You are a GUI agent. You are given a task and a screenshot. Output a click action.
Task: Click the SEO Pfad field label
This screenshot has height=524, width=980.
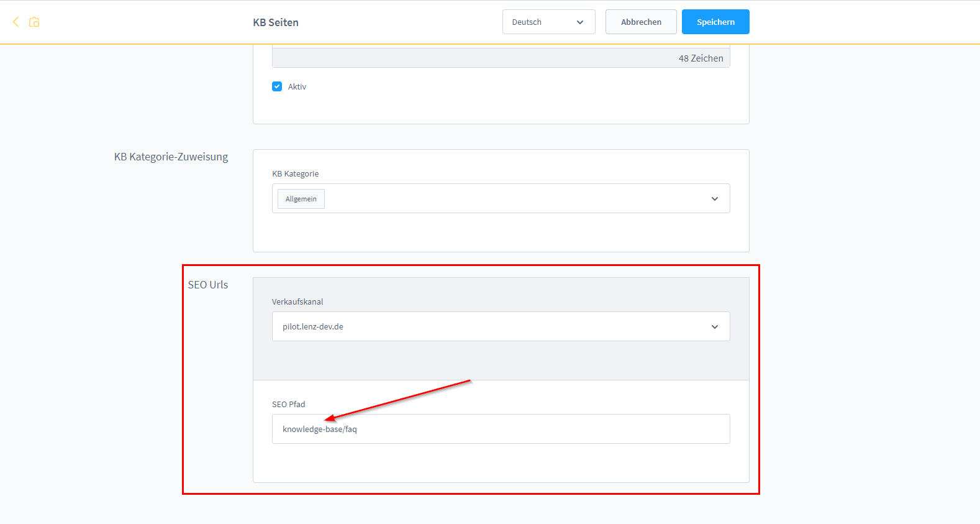click(289, 404)
